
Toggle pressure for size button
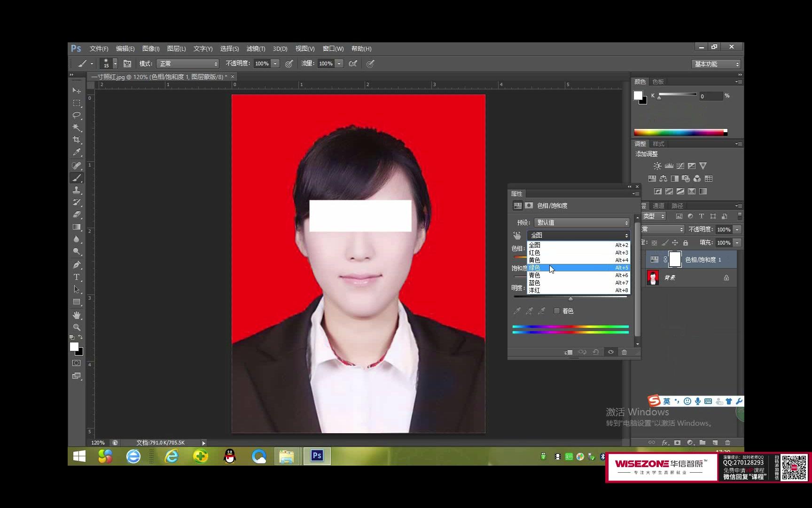click(370, 63)
